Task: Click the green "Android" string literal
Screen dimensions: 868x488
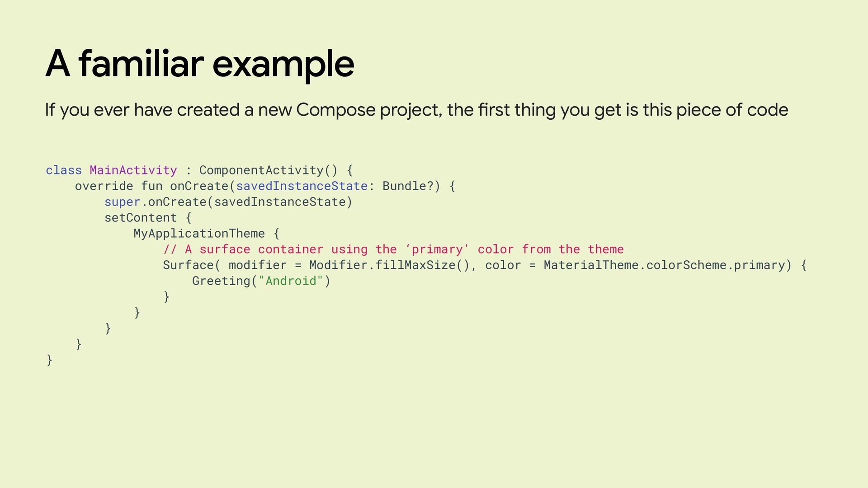Action: tap(291, 281)
